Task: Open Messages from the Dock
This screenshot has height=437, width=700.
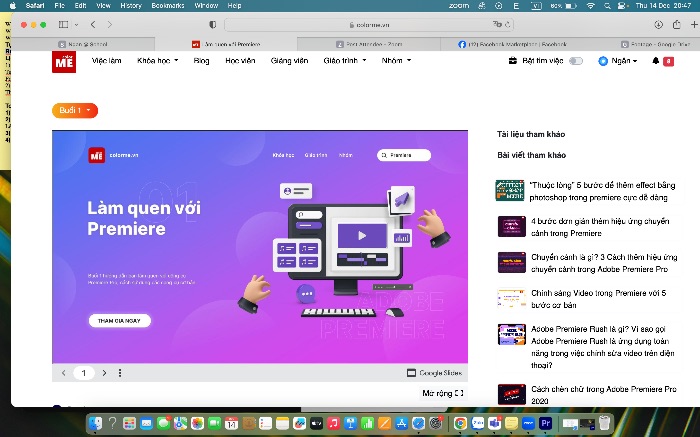Action: tap(163, 422)
